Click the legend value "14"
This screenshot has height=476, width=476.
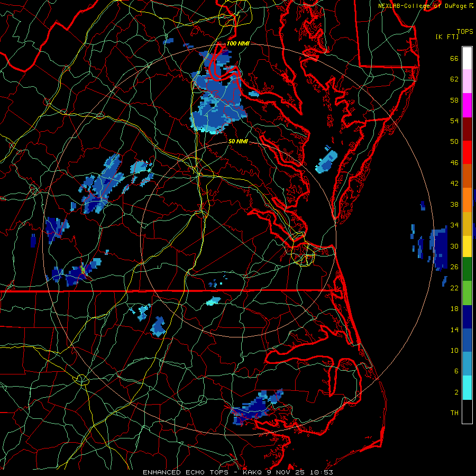(x=454, y=329)
